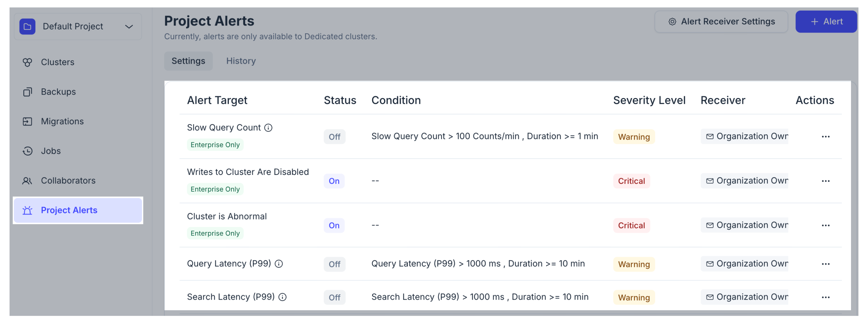868x323 pixels.
Task: Click the Clusters icon in sidebar
Action: (27, 62)
